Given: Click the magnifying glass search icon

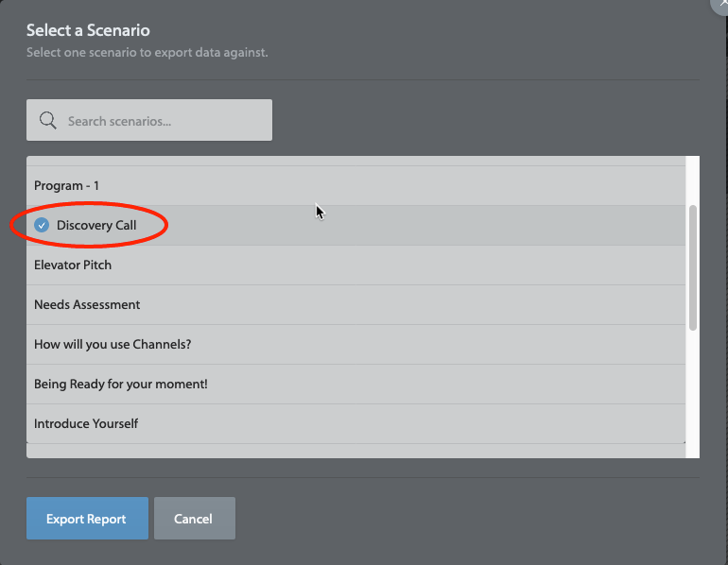Looking at the screenshot, I should pos(47,121).
